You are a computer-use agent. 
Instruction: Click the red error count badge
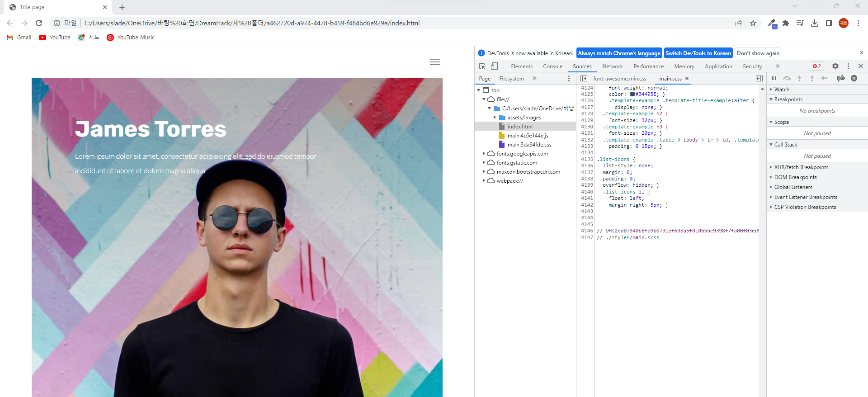(x=817, y=66)
